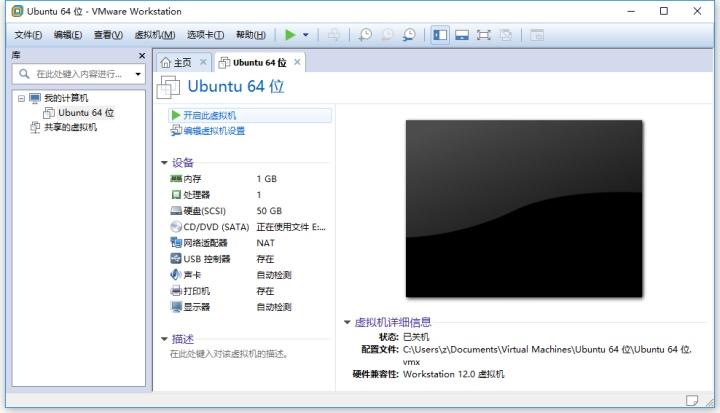Select 声卡 sound card icon
This screenshot has height=413, width=720.
click(x=176, y=275)
